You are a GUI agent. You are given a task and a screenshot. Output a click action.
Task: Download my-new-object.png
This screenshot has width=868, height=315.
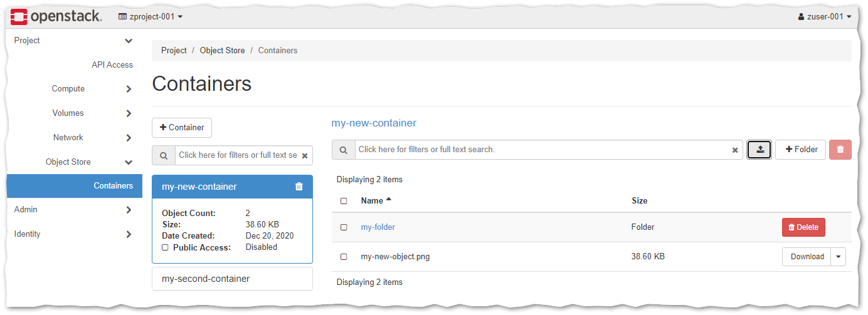pos(807,257)
